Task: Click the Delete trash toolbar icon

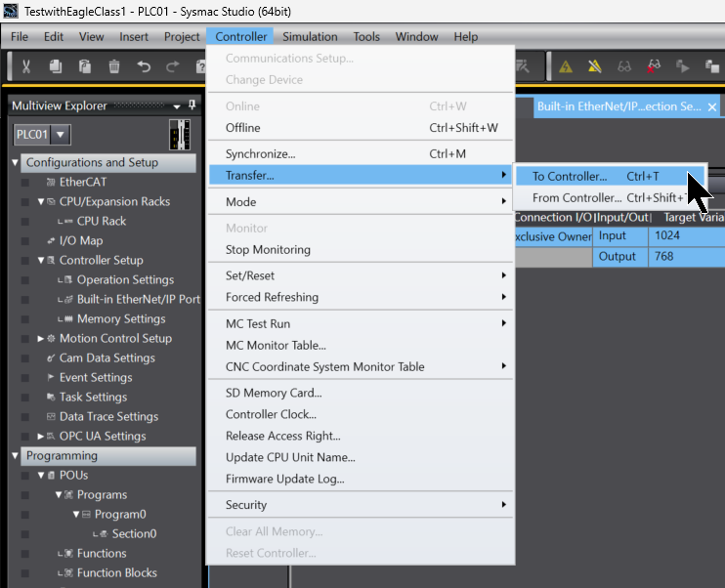Action: point(113,67)
